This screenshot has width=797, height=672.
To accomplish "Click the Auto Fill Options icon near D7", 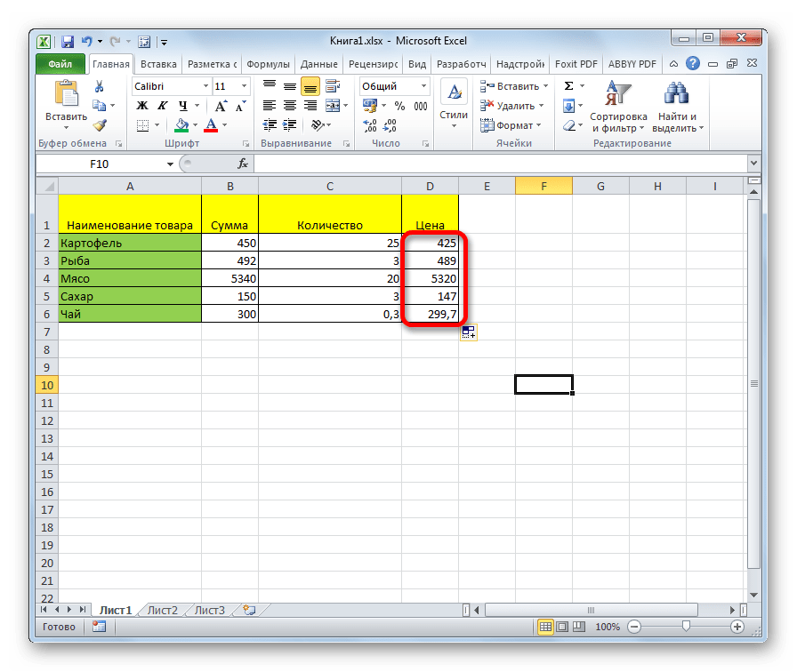I will [x=468, y=332].
